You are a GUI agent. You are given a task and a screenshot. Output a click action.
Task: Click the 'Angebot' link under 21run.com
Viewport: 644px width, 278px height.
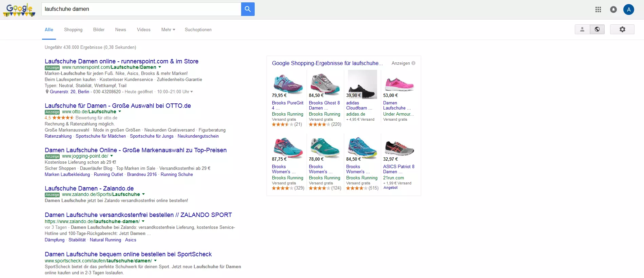pyautogui.click(x=390, y=188)
